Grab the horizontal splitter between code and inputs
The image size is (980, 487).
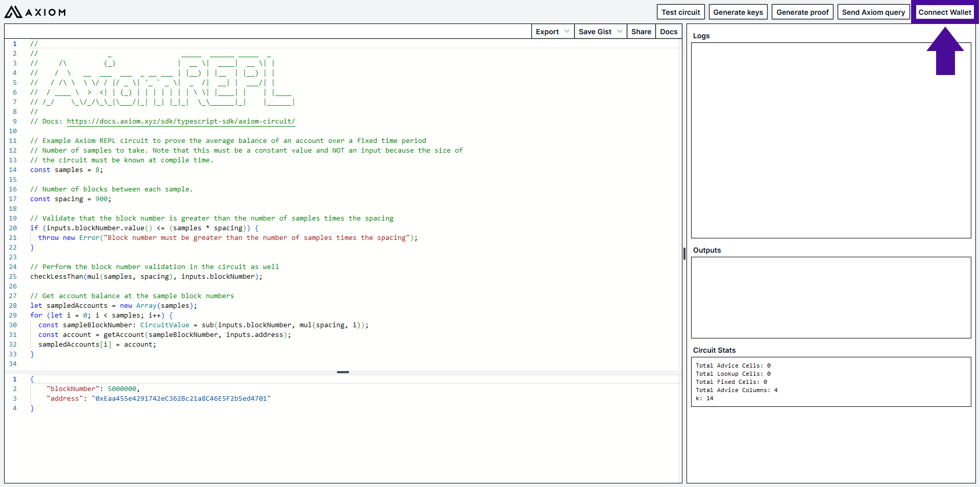343,372
